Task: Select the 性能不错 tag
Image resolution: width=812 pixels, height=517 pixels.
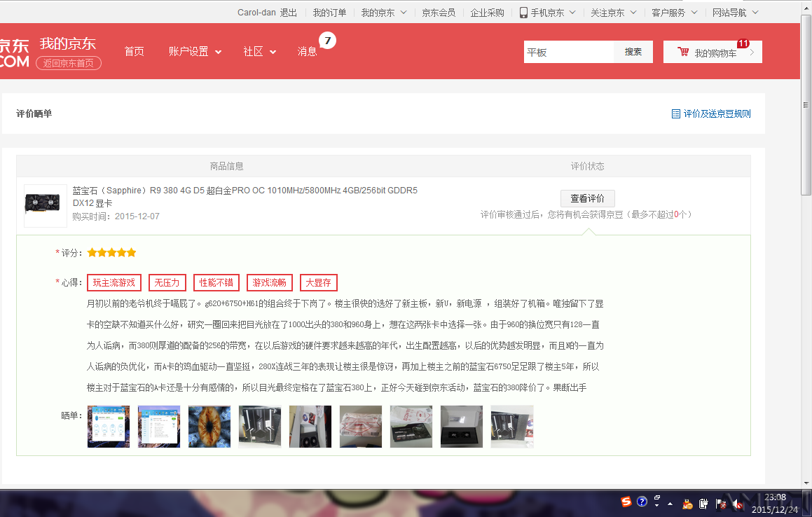Action: coord(216,282)
